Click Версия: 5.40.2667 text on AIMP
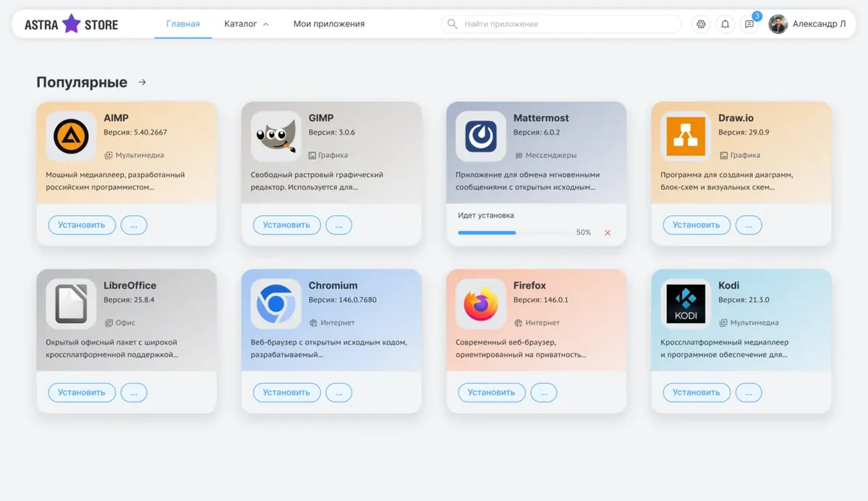 coord(135,132)
